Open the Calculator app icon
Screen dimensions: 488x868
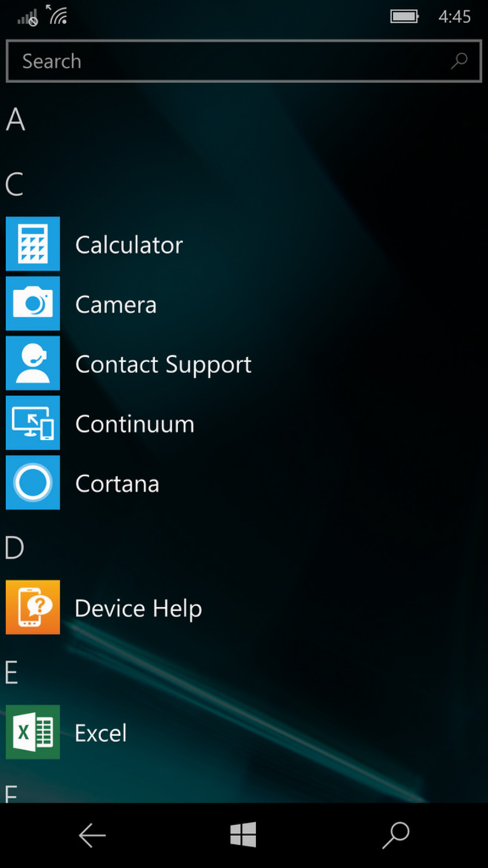tap(33, 243)
